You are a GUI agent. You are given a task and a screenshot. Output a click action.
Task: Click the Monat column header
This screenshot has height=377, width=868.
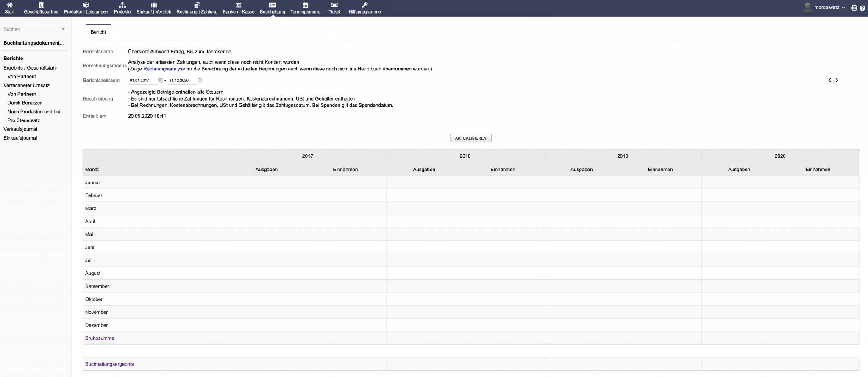coord(92,170)
